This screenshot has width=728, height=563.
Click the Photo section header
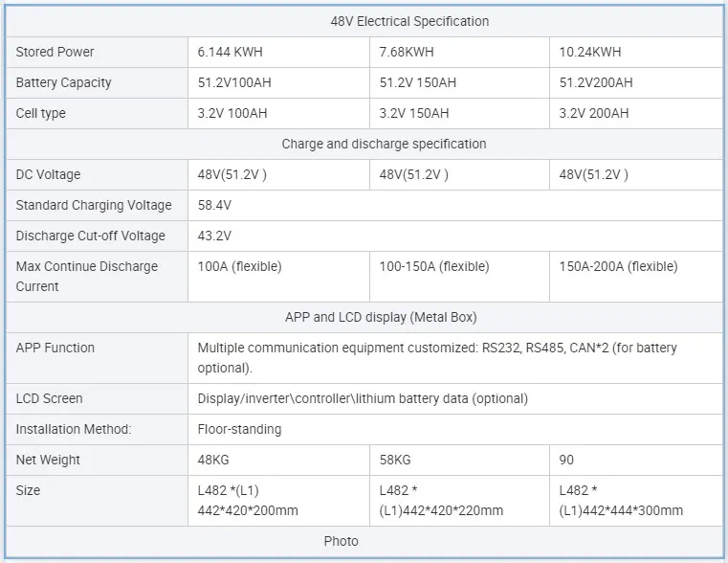[341, 541]
